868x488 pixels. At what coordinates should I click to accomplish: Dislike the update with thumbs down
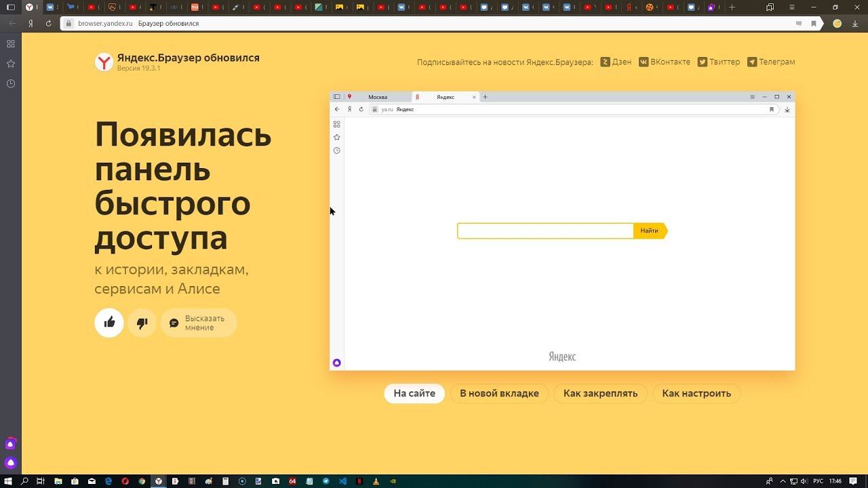pos(142,323)
